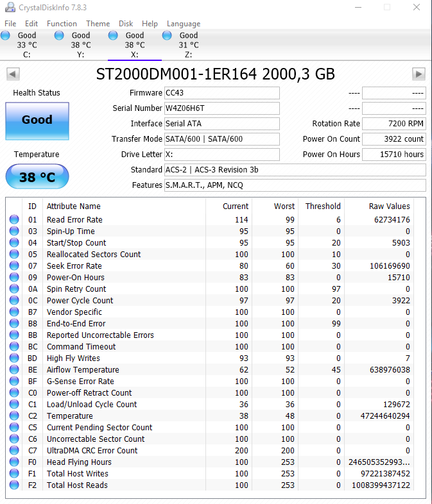Select Total Host Writes row name
The image size is (432, 504).
pyautogui.click(x=78, y=474)
